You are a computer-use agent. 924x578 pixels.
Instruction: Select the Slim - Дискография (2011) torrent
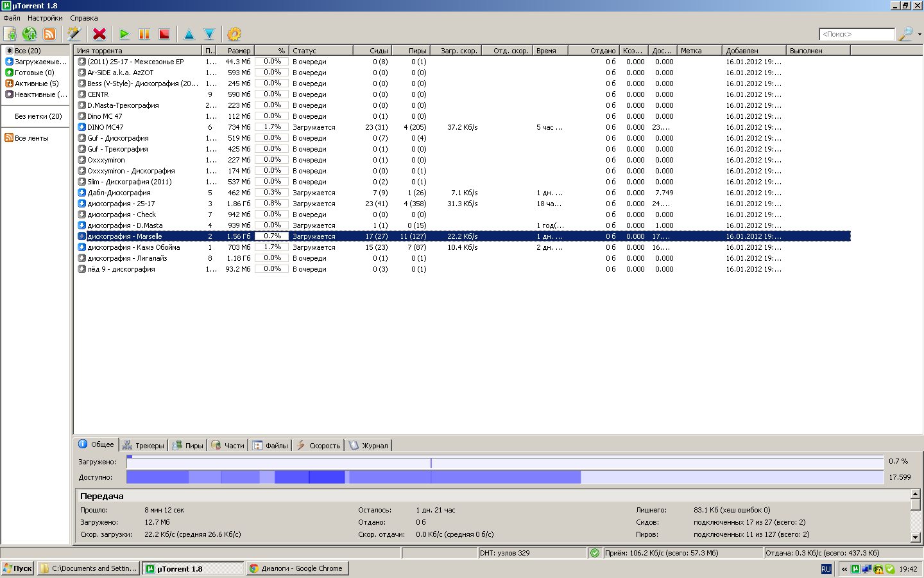tap(463, 182)
